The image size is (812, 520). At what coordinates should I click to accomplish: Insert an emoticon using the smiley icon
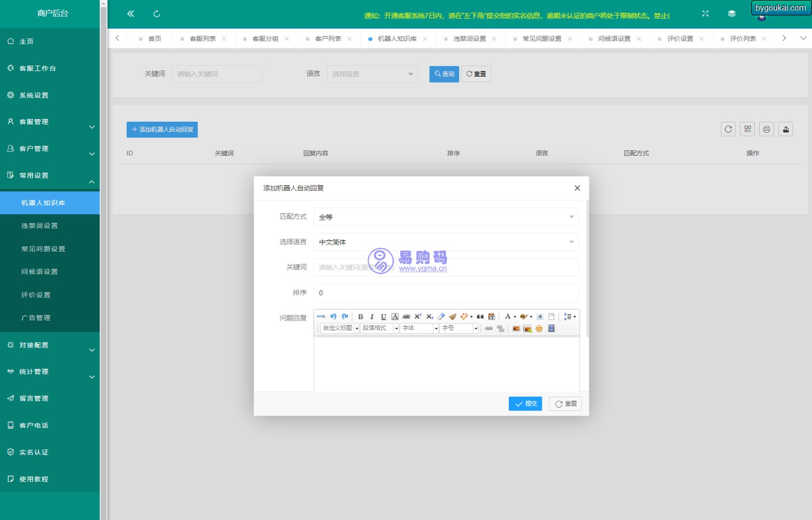[x=539, y=328]
